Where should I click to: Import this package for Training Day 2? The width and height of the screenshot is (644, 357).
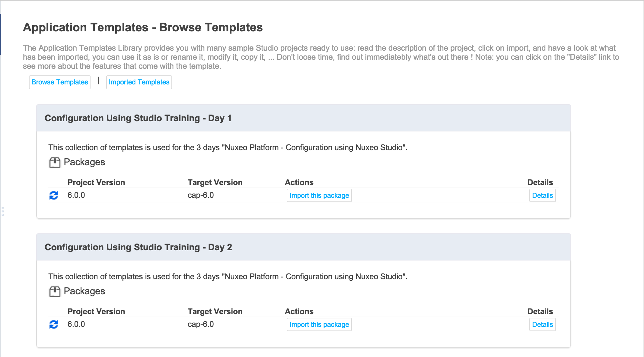coord(319,324)
